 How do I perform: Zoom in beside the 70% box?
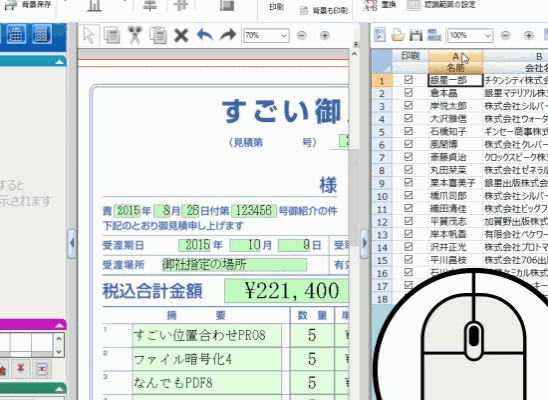pyautogui.click(x=325, y=36)
